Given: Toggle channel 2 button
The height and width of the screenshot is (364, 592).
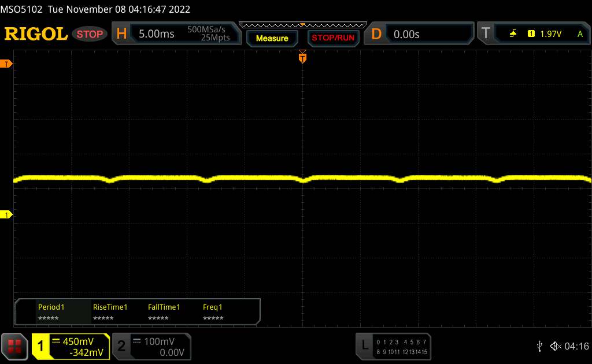Looking at the screenshot, I should click(x=121, y=346).
